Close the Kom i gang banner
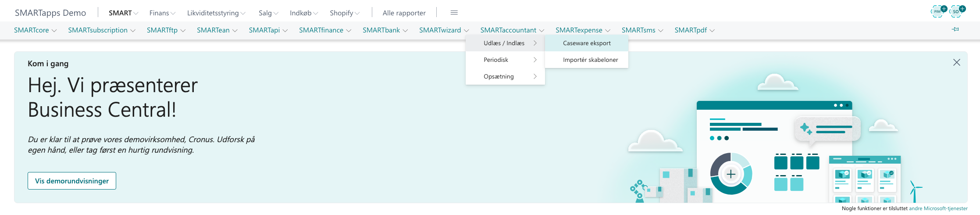The height and width of the screenshot is (215, 980). point(956,63)
